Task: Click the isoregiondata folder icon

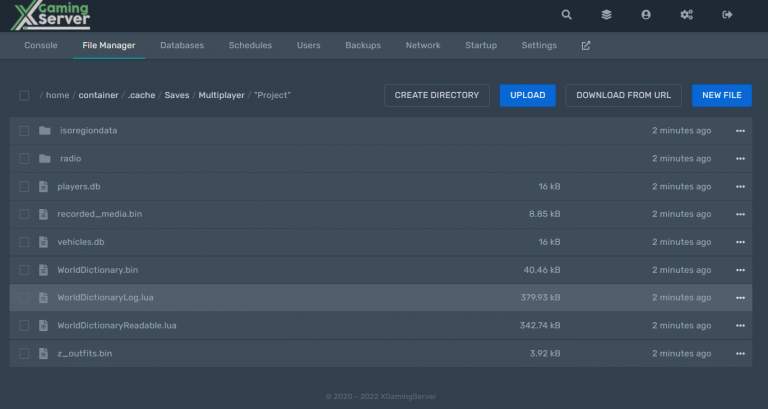Action: click(44, 131)
